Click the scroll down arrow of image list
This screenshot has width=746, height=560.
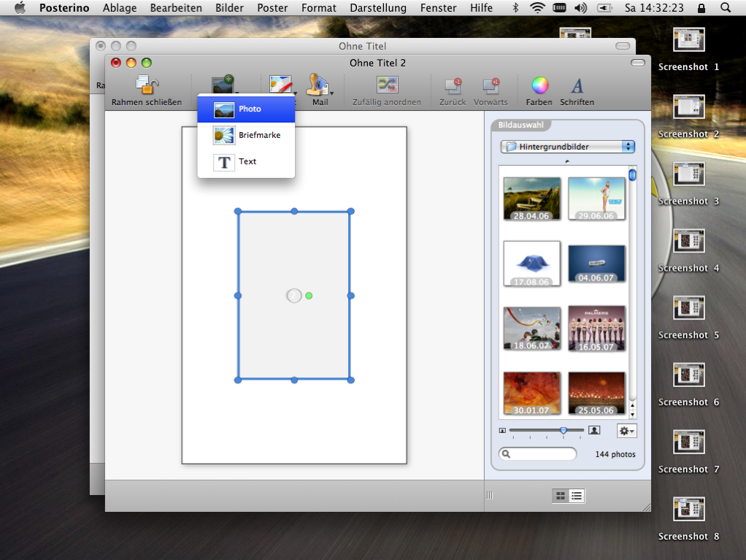coord(632,415)
